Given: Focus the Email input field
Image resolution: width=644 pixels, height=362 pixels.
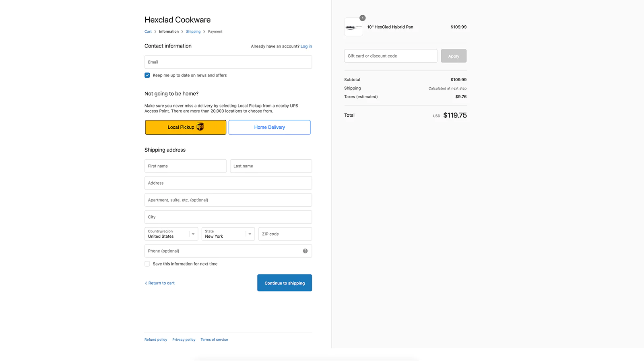Looking at the screenshot, I should point(228,62).
